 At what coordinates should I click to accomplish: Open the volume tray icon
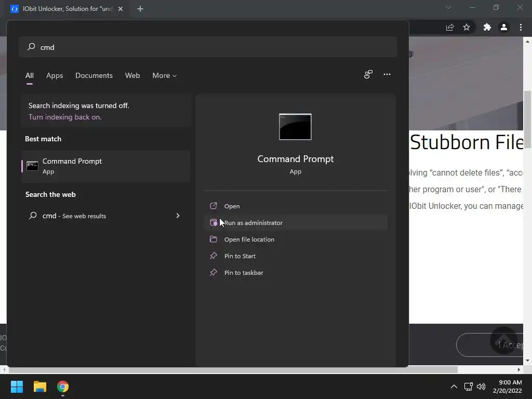point(481,387)
